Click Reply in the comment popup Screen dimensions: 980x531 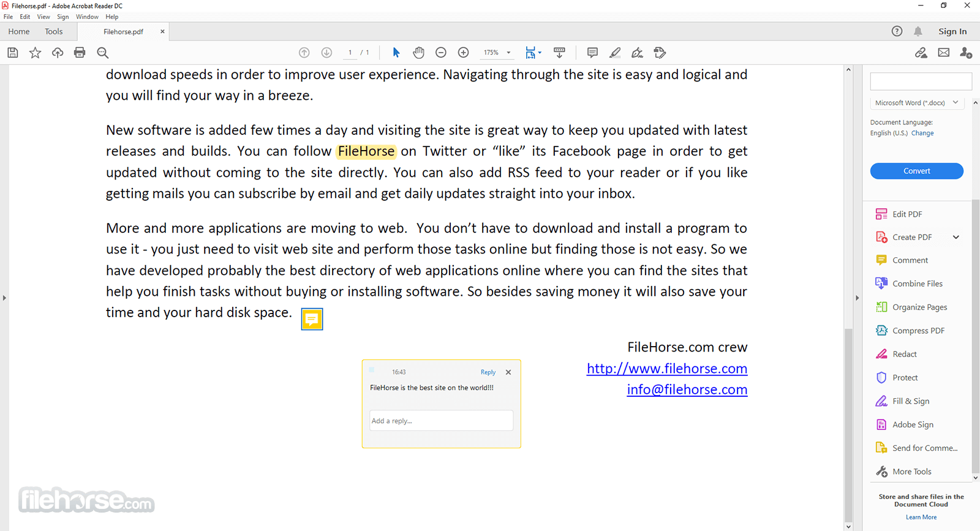click(488, 372)
